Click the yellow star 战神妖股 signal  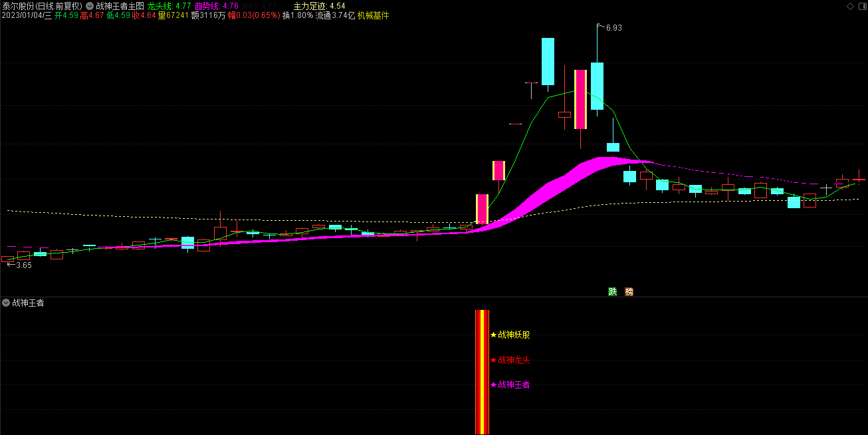510,335
